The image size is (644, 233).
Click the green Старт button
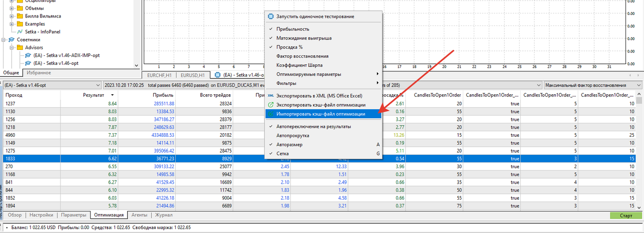pos(626,216)
